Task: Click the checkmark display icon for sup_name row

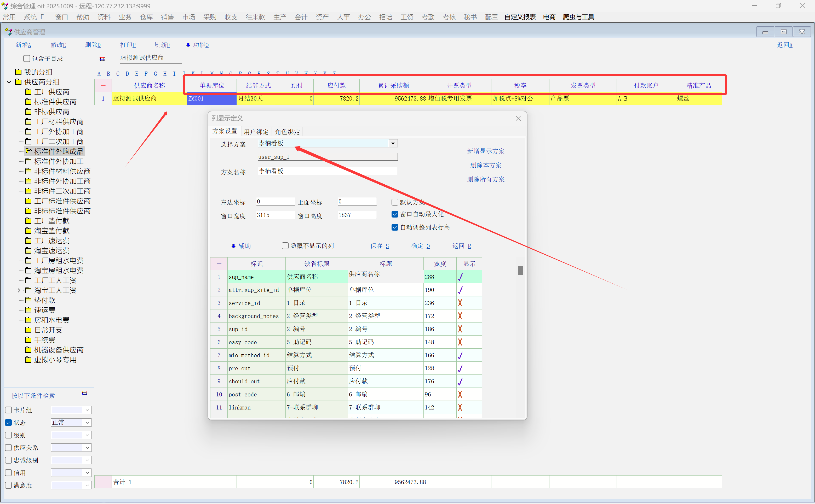Action: [460, 277]
